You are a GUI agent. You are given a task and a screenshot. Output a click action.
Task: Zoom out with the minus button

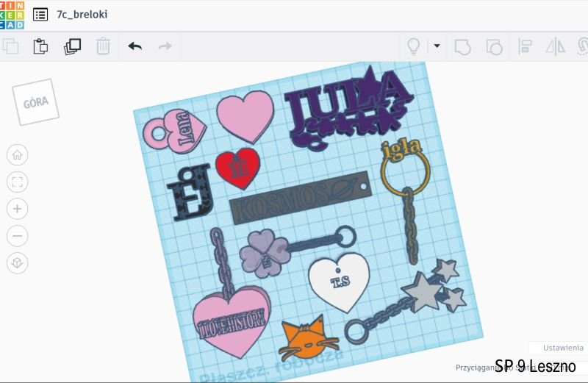[x=18, y=235]
